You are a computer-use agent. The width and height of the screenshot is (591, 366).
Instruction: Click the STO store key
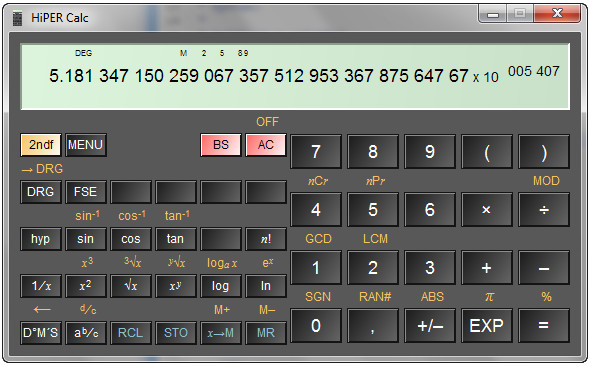pos(176,333)
